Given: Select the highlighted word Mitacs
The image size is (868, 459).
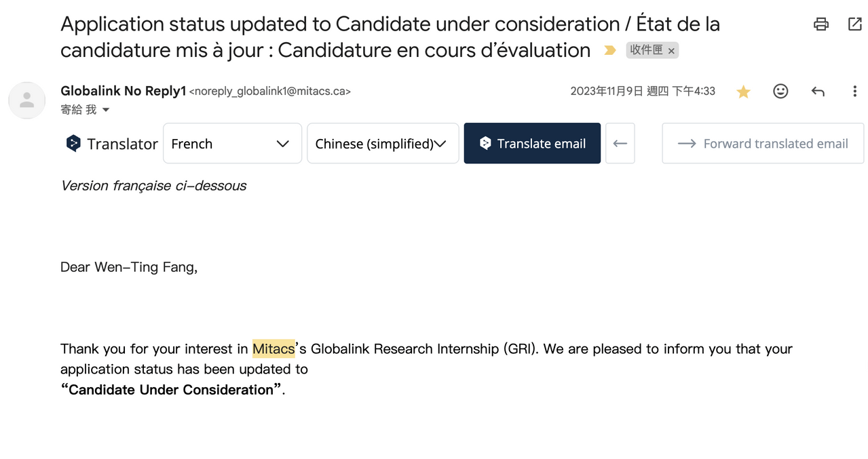Looking at the screenshot, I should [273, 348].
